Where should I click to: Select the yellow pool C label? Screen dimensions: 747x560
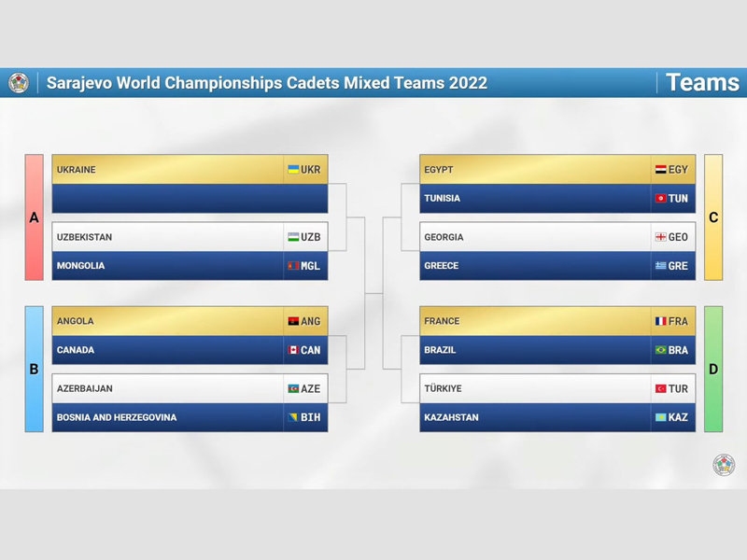pos(713,217)
